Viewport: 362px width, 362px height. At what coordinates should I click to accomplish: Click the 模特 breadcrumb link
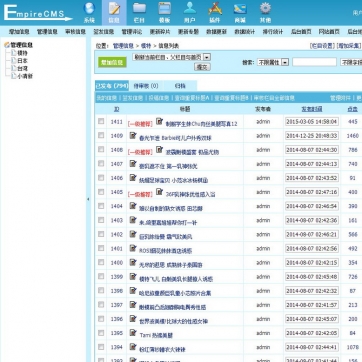click(146, 46)
